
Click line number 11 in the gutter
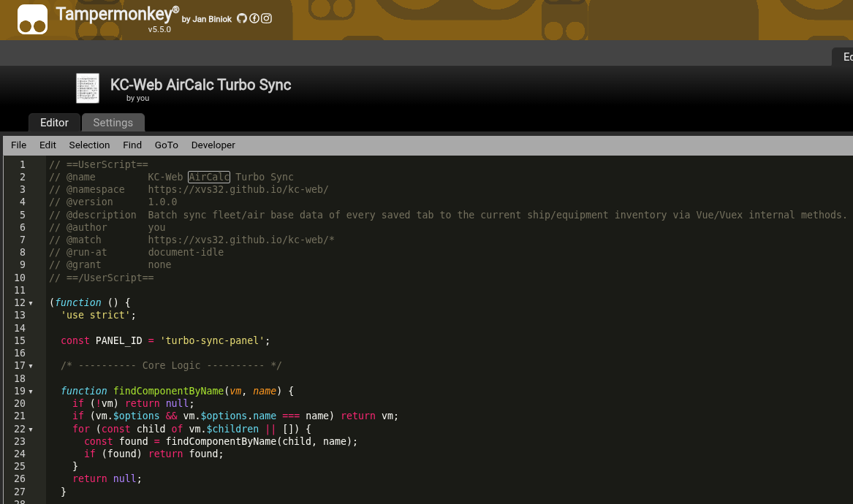click(x=20, y=290)
